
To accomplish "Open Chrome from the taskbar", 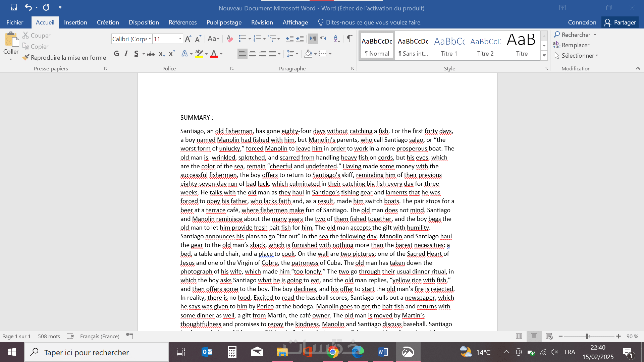I will pos(333,352).
